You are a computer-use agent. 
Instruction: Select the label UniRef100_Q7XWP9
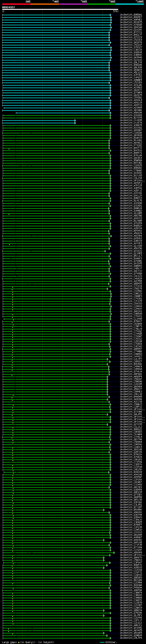[131, 93]
